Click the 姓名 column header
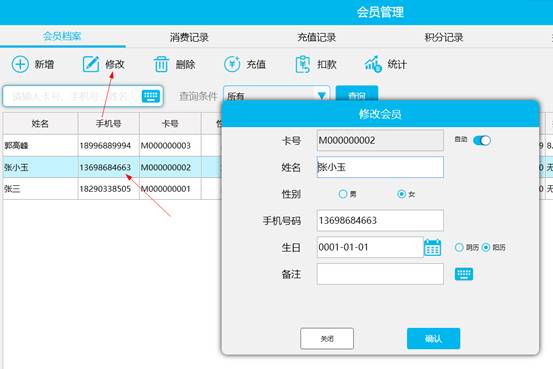 click(40, 123)
